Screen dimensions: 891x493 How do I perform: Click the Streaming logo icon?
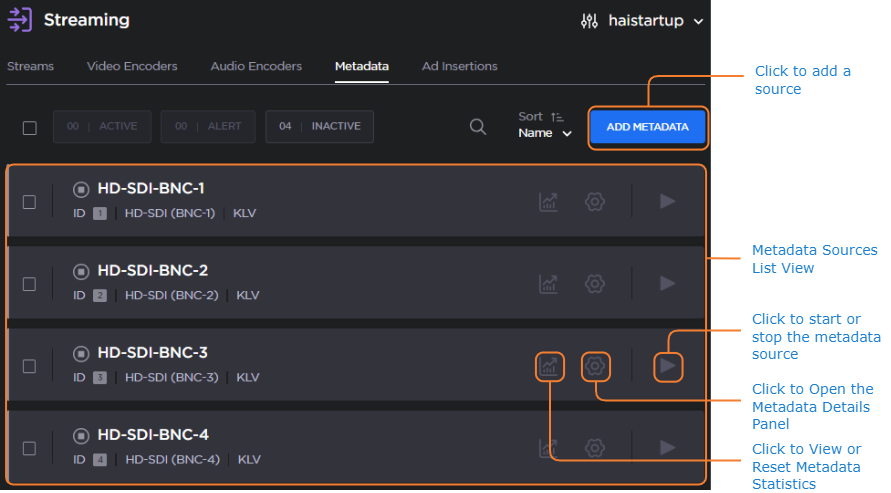click(20, 20)
